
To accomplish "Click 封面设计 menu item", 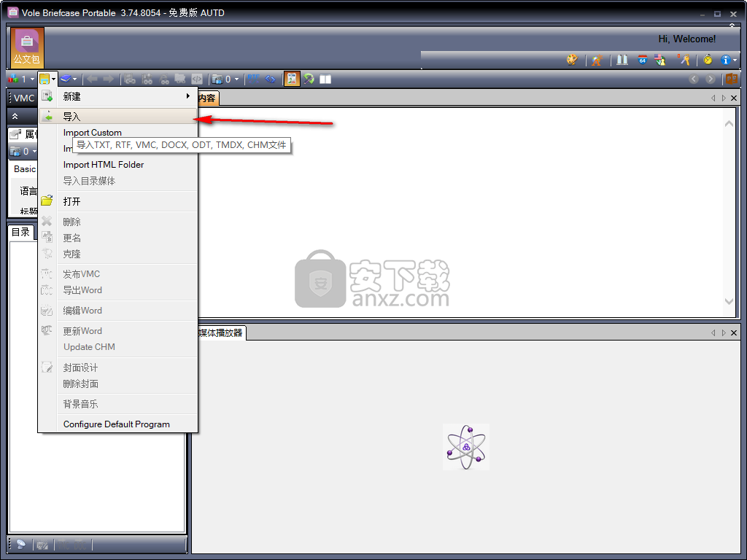I will pos(117,367).
